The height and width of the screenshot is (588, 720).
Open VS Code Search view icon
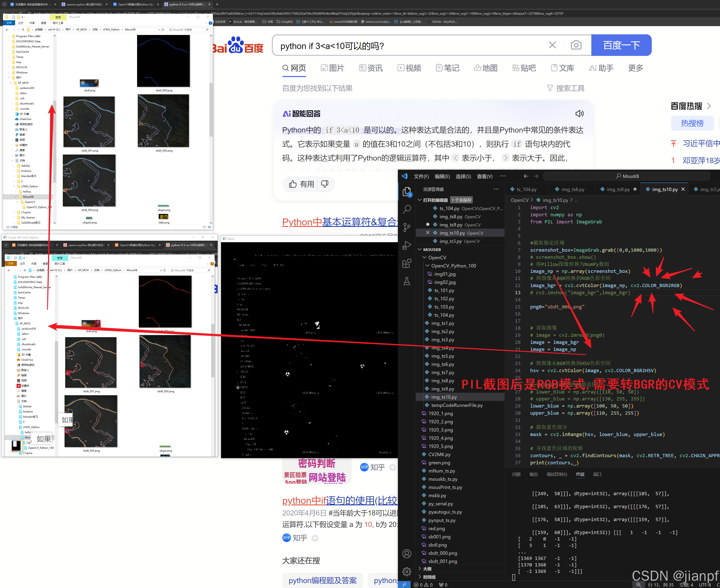pyautogui.click(x=407, y=209)
